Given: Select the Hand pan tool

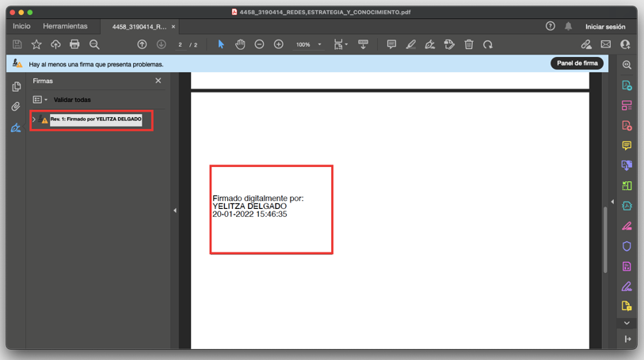Looking at the screenshot, I should click(240, 44).
